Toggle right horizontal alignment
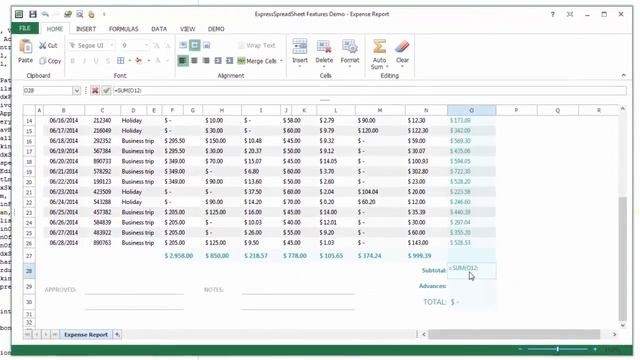 (206, 61)
